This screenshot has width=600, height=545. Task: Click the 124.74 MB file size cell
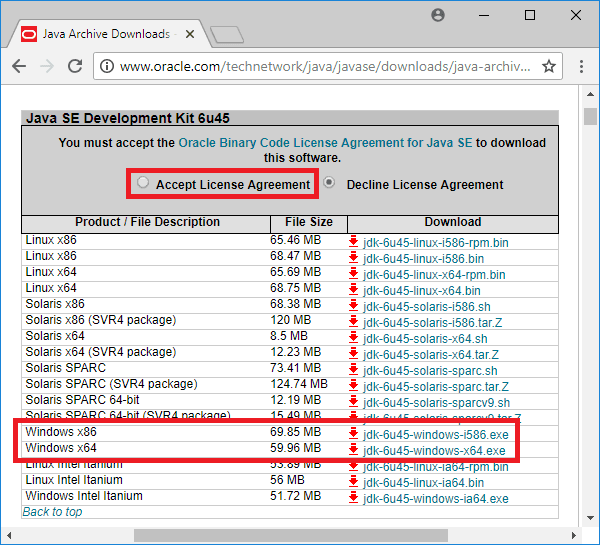point(299,384)
